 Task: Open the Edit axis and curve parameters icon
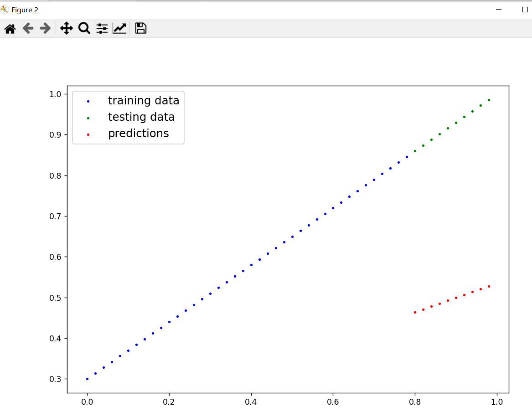click(119, 28)
